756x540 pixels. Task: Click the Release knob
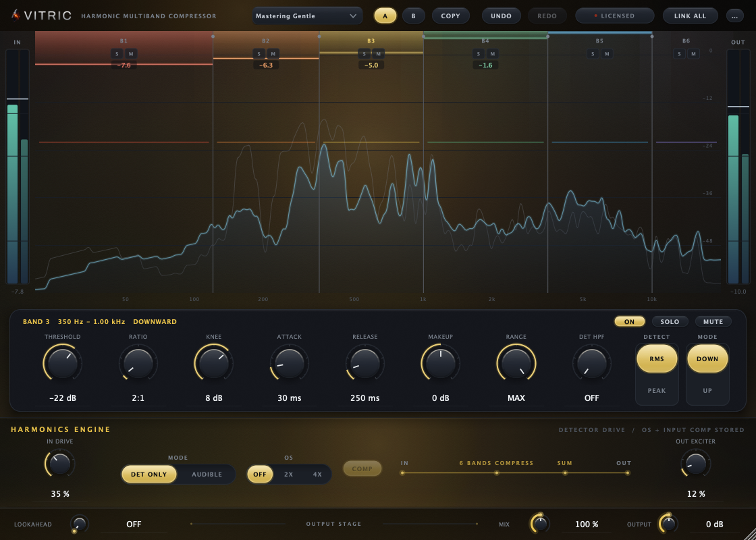pyautogui.click(x=365, y=363)
